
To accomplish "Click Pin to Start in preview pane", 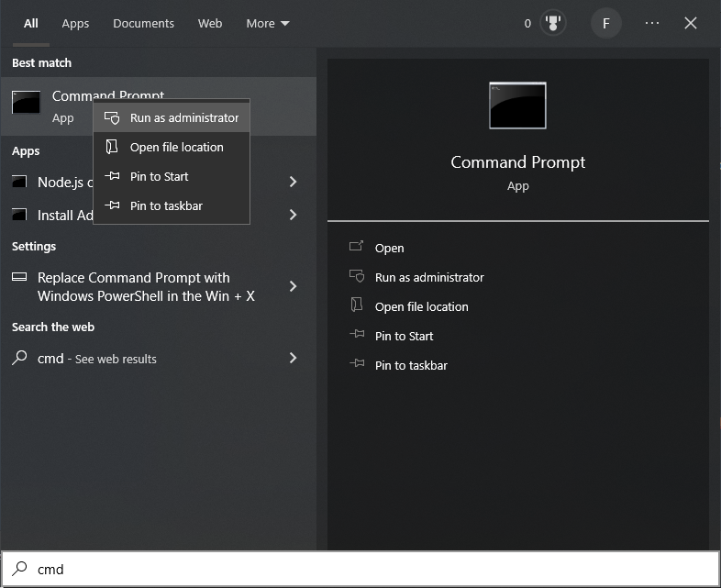I will (405, 337).
